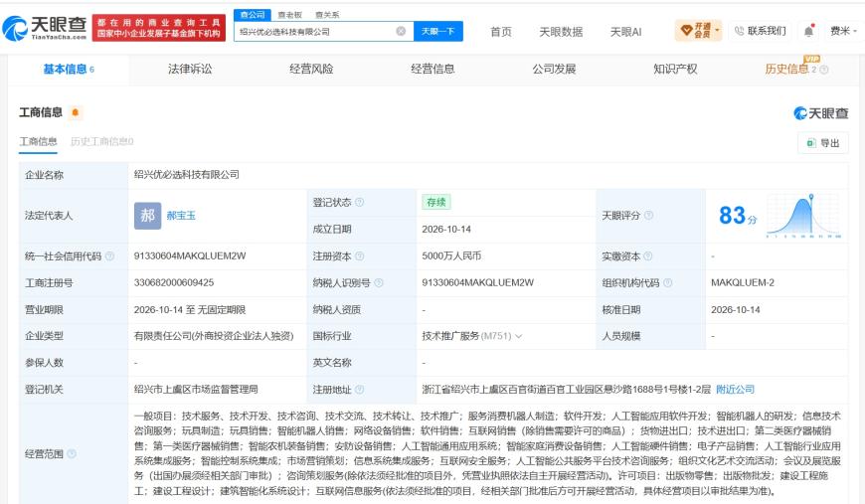Switch to 查关系 search tab
Viewport: 865px width, 504px height.
tap(327, 15)
